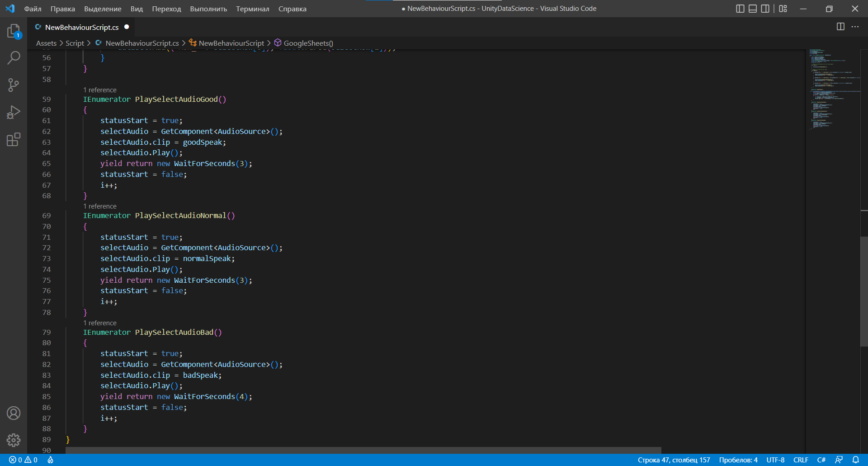Open the Правка menu

click(63, 9)
